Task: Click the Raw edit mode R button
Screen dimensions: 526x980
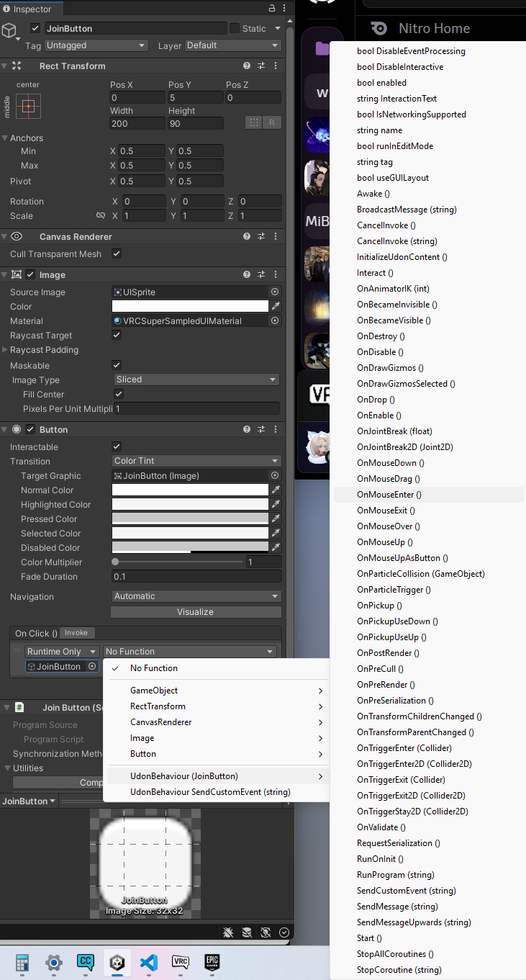Action: [x=272, y=122]
